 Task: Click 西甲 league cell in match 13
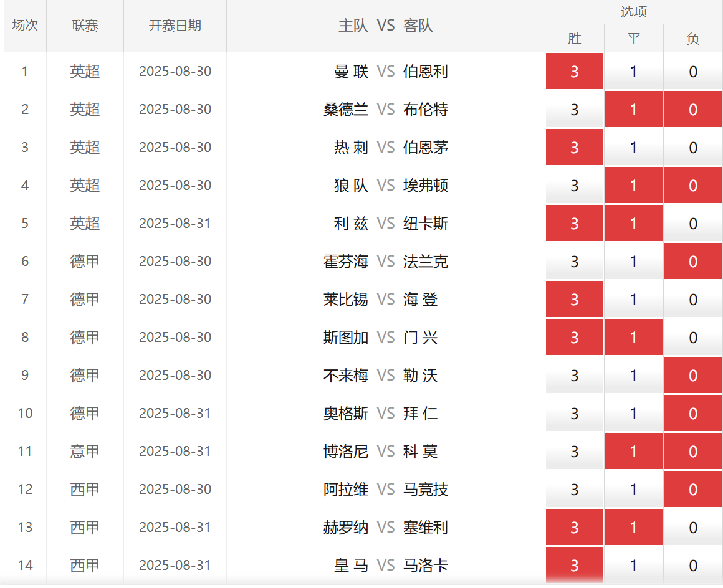point(85,527)
